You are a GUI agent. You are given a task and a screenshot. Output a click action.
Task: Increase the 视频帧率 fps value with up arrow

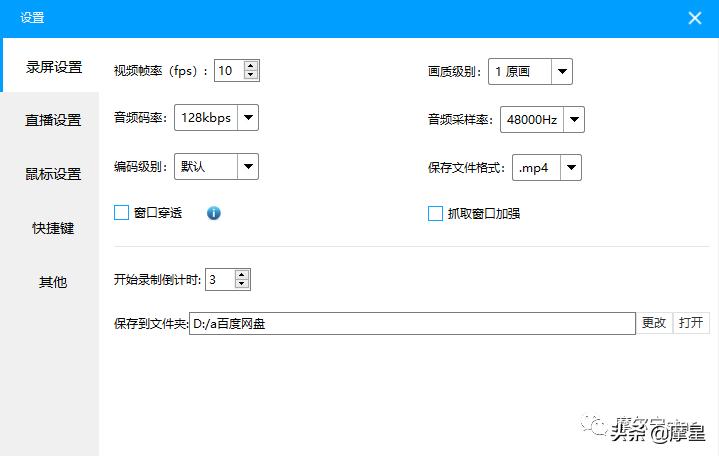point(251,66)
